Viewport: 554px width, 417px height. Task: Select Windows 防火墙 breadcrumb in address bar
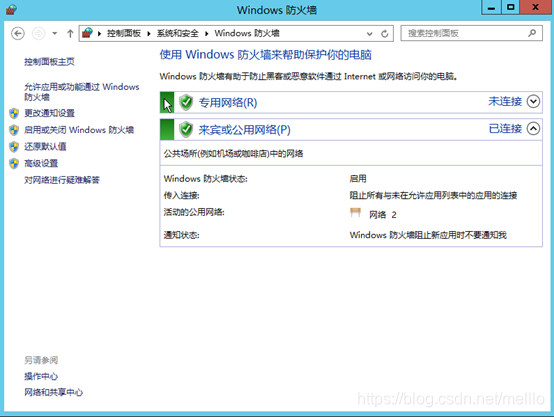(x=247, y=33)
